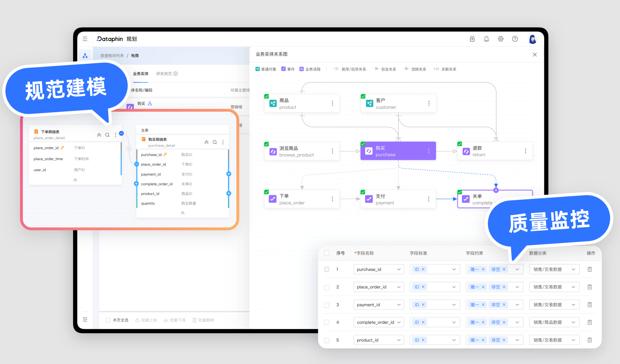Collapse the 下单明细表 table header chevron

[x=99, y=135]
